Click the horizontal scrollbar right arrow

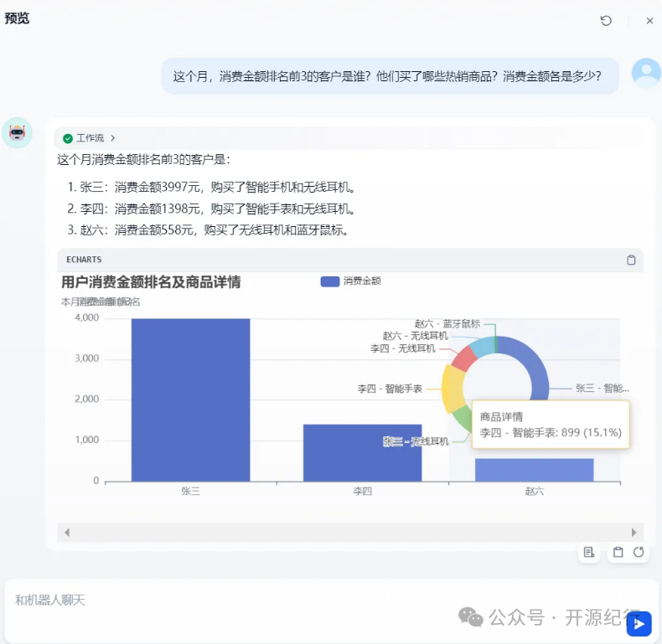[634, 533]
